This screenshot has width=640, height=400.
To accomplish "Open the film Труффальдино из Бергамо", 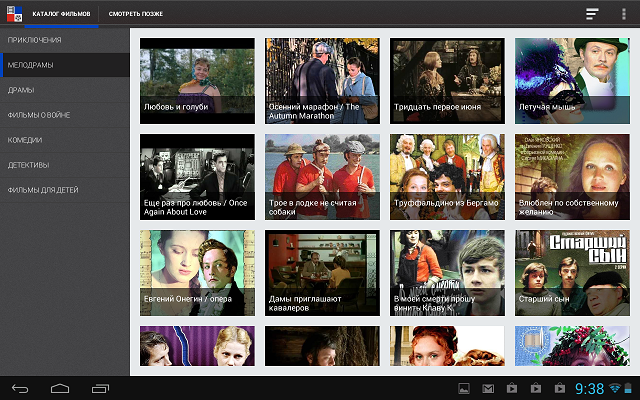I will (x=447, y=177).
